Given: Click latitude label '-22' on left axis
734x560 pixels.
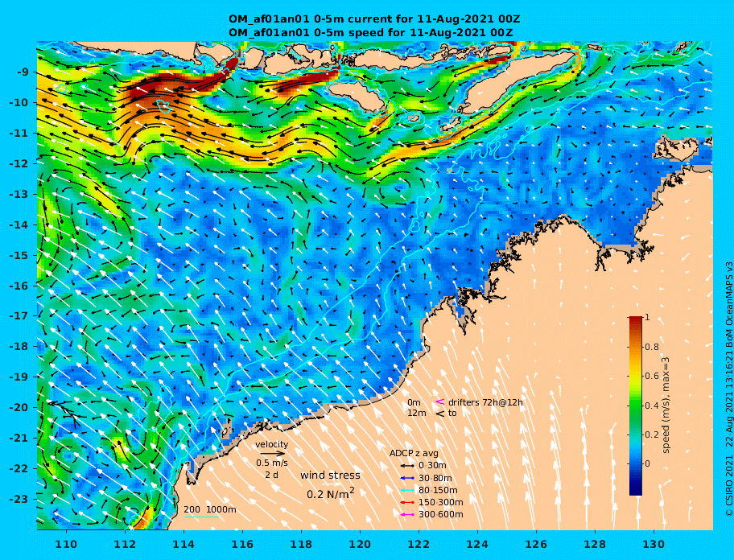Looking at the screenshot, I should click(19, 468).
